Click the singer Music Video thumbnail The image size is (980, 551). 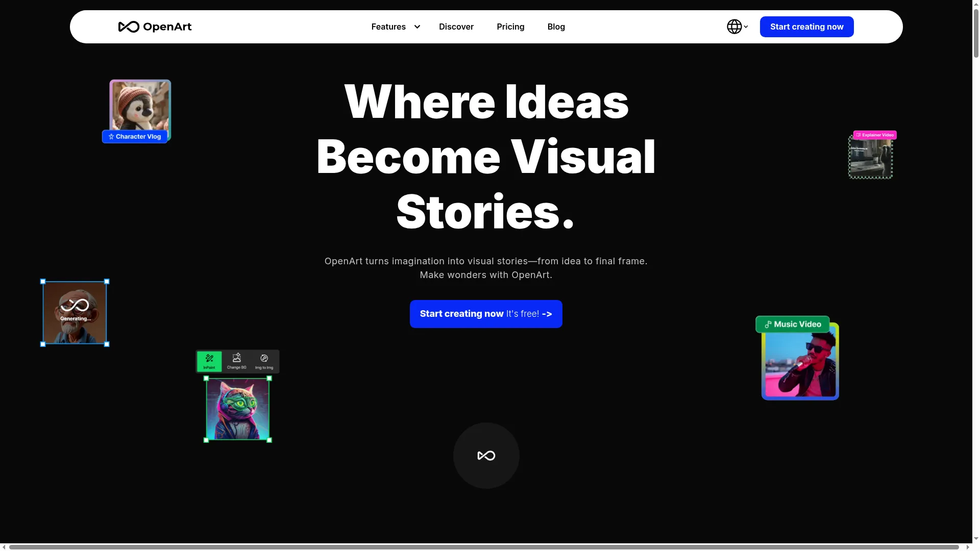800,365
